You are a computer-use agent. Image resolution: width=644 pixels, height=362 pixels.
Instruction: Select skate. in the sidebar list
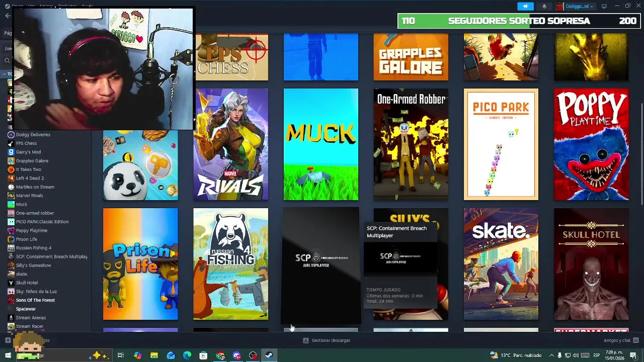[x=22, y=274]
